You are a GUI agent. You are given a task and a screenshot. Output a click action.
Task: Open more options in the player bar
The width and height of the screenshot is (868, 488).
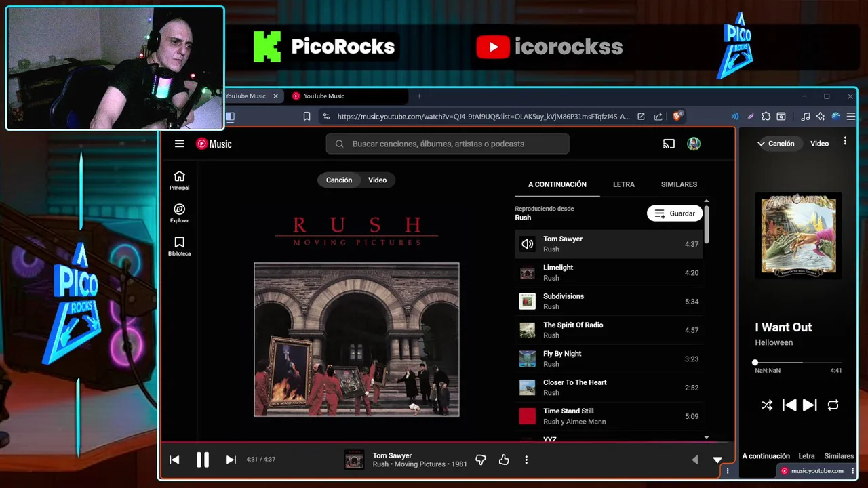(526, 460)
